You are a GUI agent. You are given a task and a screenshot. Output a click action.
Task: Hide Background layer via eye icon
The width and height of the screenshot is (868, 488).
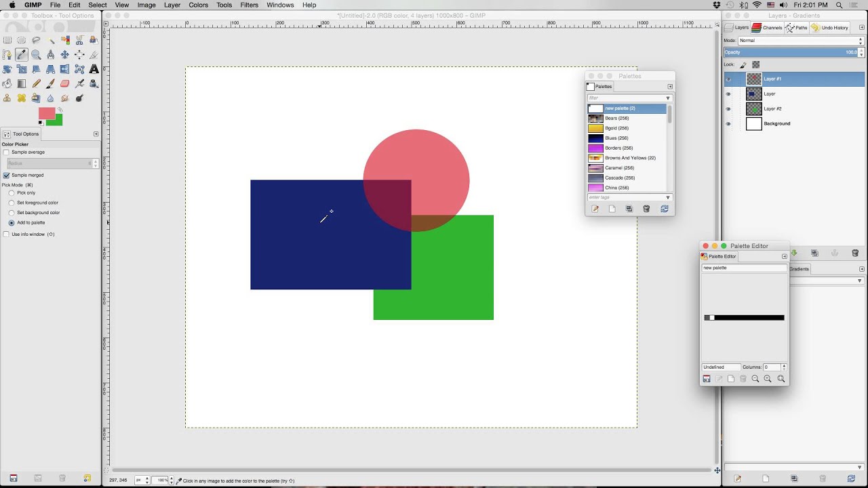(x=728, y=124)
